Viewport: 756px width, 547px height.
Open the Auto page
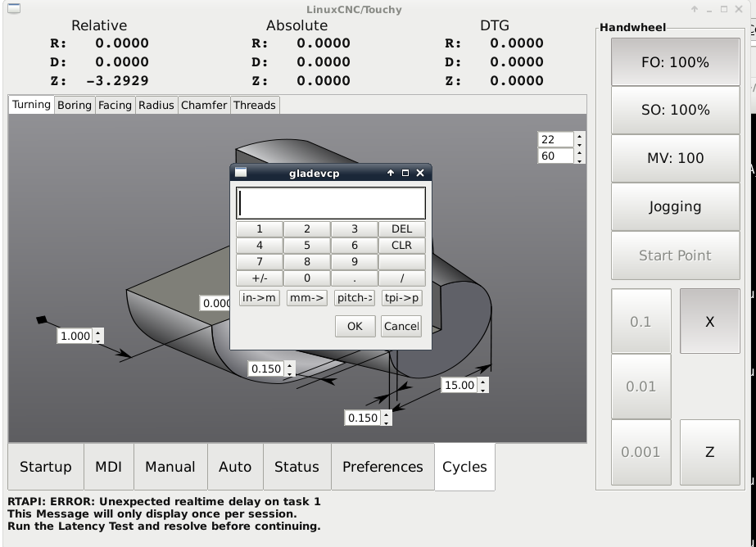coord(235,467)
